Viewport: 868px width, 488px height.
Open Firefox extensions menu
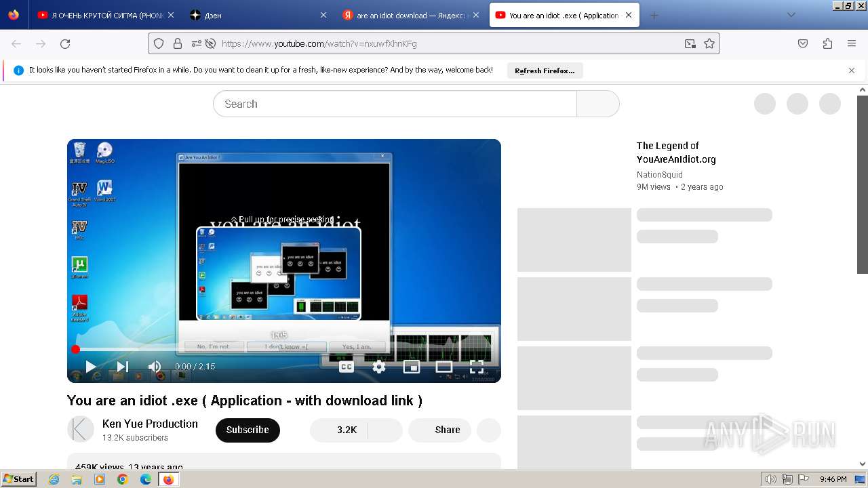pyautogui.click(x=827, y=43)
